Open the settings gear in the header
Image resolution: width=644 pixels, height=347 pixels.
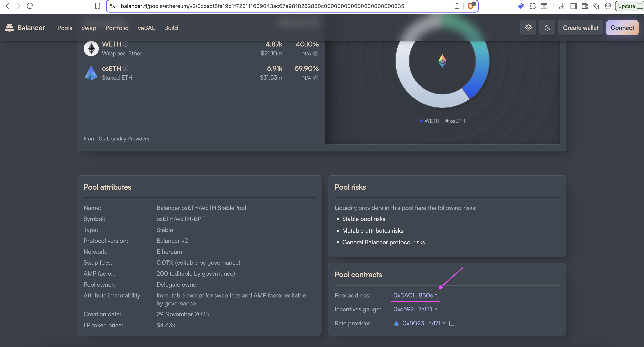tap(528, 28)
